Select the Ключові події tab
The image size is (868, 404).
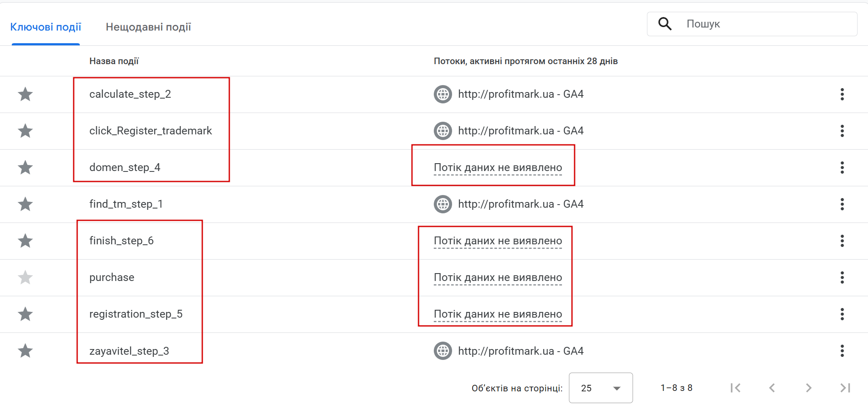46,27
